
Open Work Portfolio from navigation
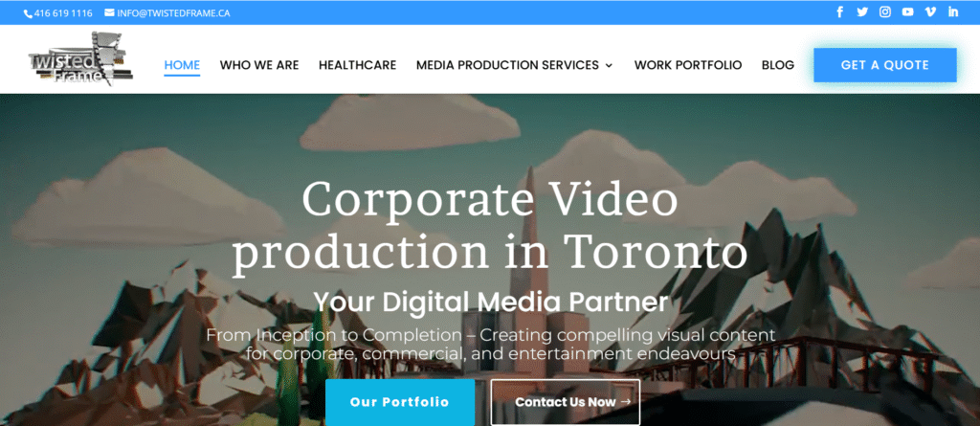688,65
